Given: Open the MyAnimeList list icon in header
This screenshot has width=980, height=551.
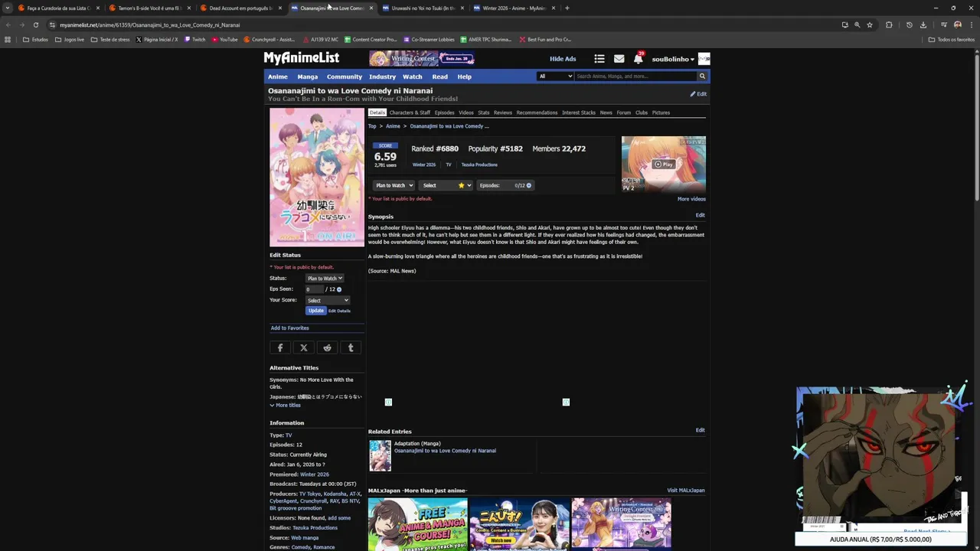Looking at the screenshot, I should 599,59.
